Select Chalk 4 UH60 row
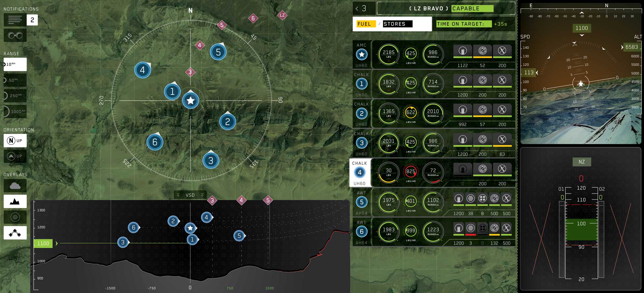 (x=432, y=173)
